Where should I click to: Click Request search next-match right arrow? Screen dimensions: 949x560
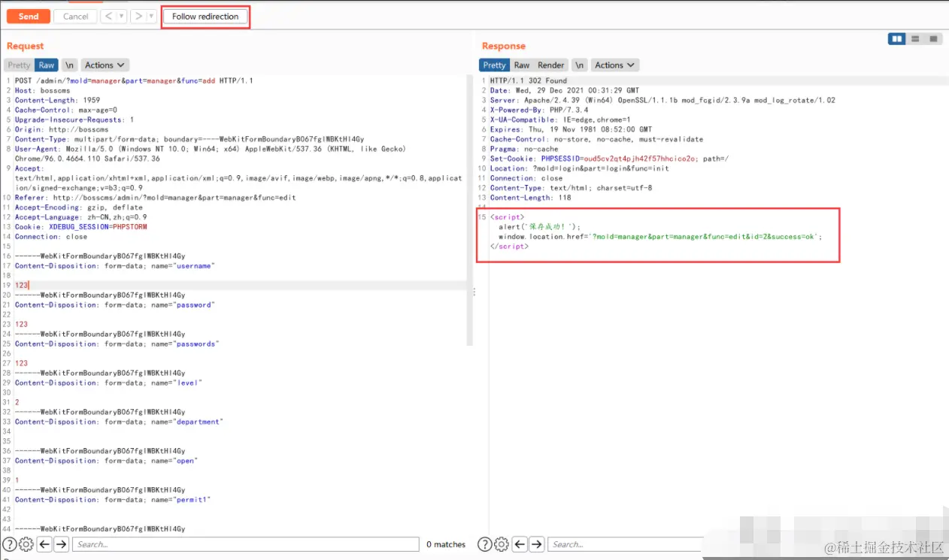coord(62,544)
